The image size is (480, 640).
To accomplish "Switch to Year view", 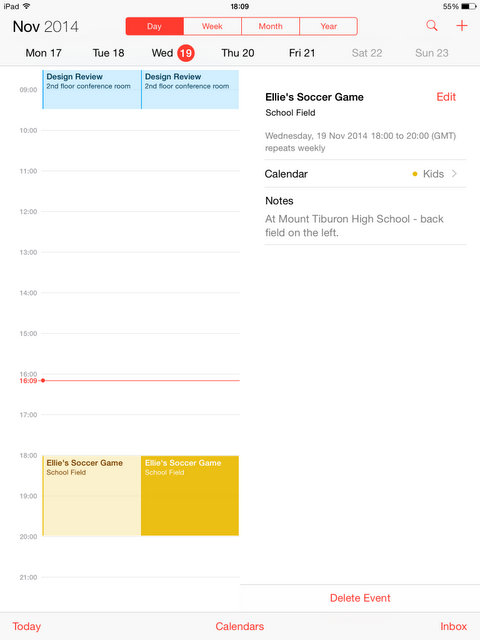I will pos(329,26).
